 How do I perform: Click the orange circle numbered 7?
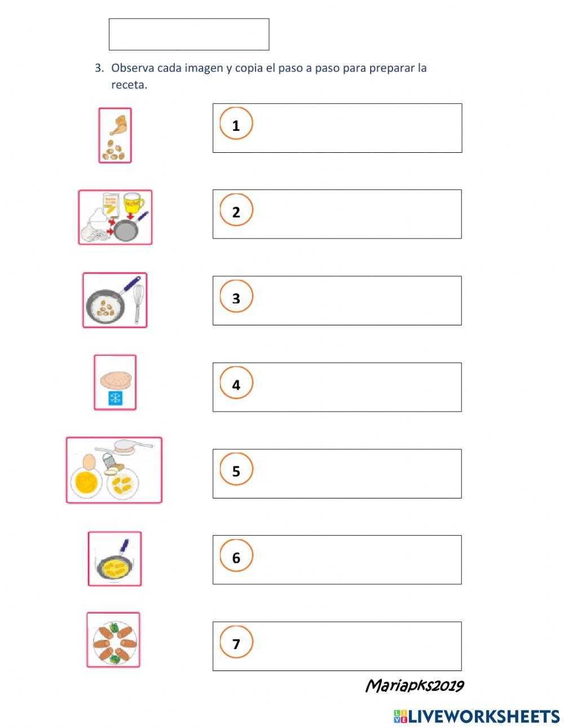click(x=236, y=643)
